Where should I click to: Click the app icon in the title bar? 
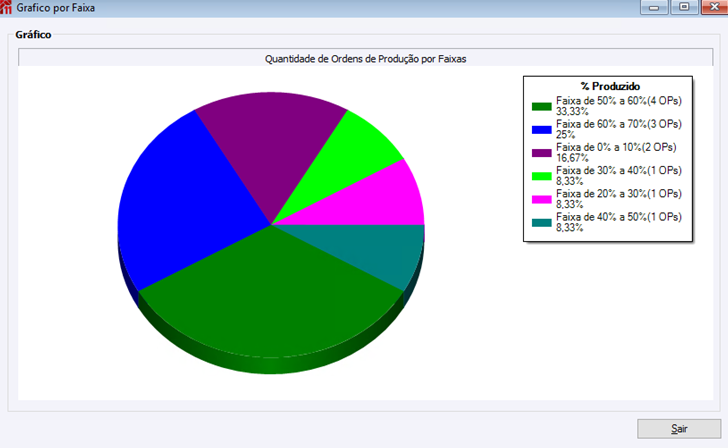click(x=6, y=7)
